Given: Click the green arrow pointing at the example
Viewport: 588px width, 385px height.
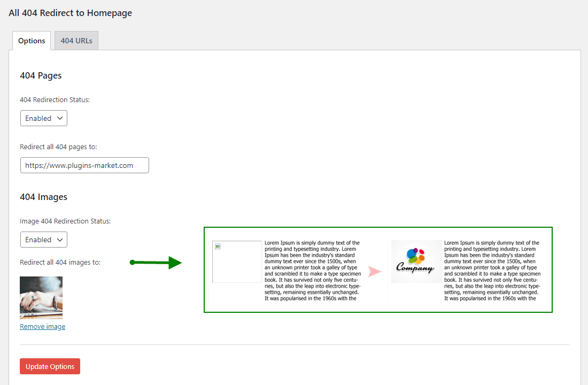Looking at the screenshot, I should [156, 262].
